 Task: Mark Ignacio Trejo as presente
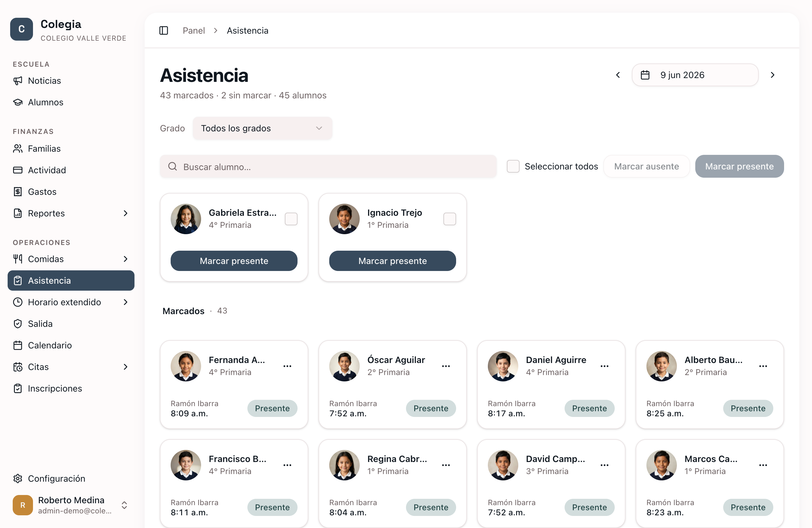(x=393, y=261)
